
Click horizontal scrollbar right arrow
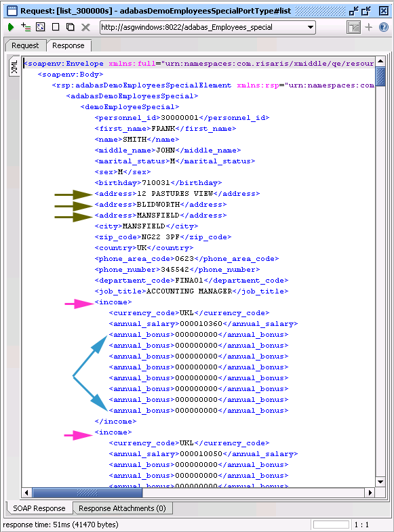[370, 492]
